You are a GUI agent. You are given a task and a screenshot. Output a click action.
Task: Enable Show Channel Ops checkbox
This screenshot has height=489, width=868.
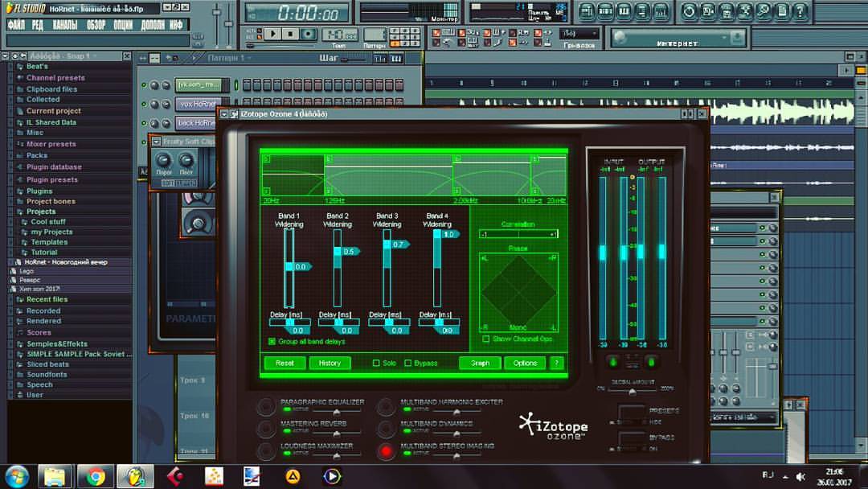pos(486,339)
